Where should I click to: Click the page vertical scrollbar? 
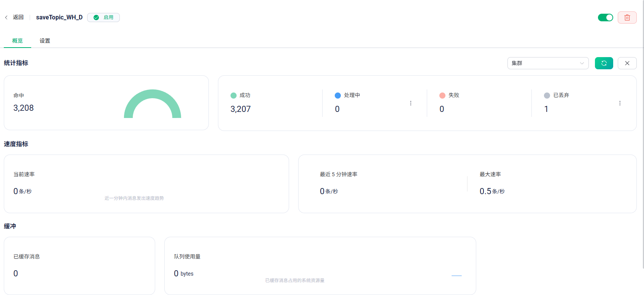pos(642,133)
